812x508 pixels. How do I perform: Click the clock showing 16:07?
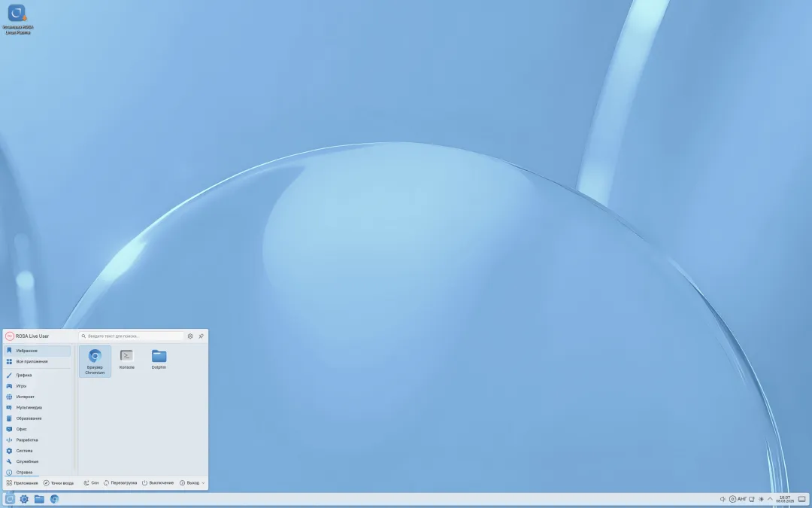[x=784, y=499]
